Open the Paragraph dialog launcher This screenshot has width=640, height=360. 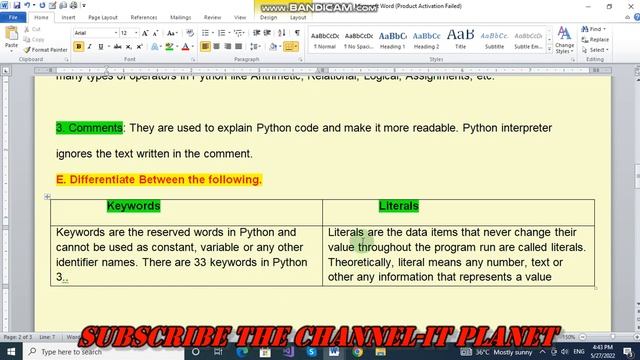click(301, 60)
